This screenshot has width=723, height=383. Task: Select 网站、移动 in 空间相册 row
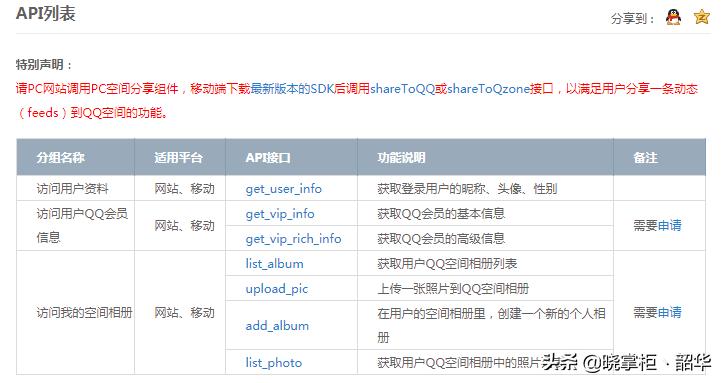coord(184,312)
